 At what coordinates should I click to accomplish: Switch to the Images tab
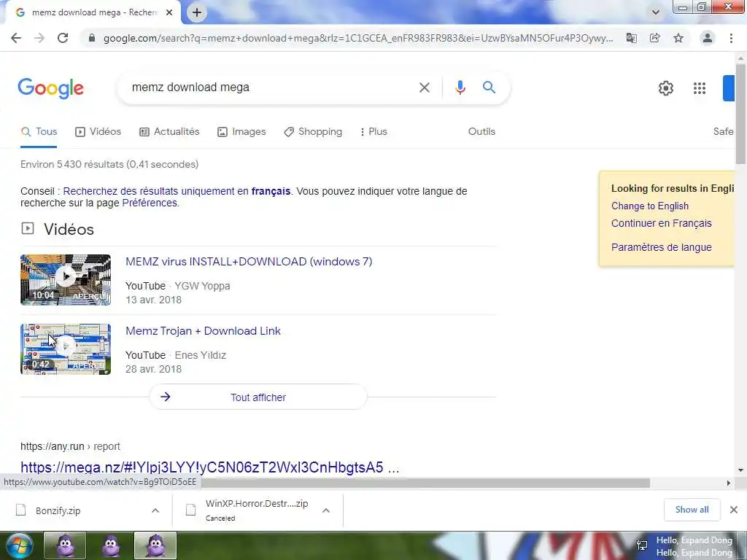241,132
